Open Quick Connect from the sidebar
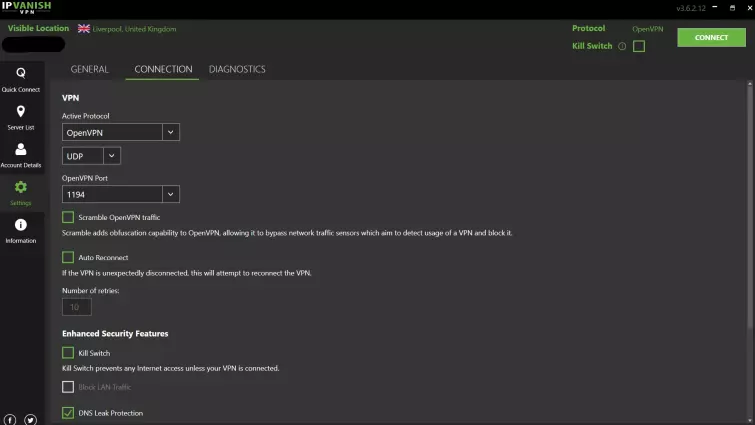Image resolution: width=755 pixels, height=425 pixels. click(21, 79)
